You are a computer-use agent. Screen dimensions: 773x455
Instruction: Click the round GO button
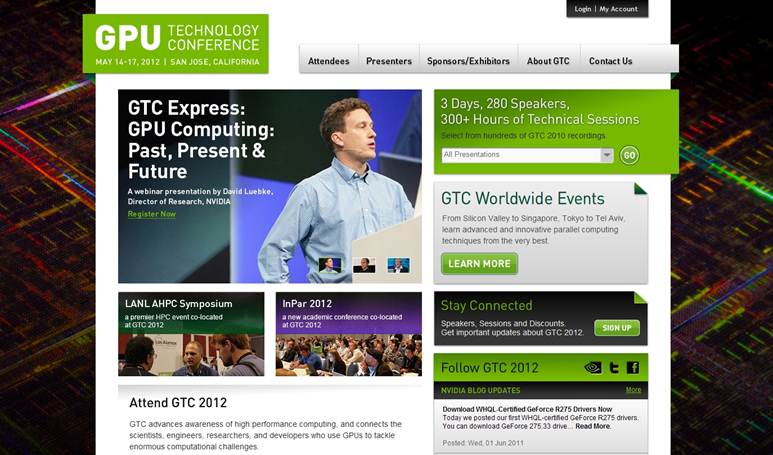click(x=629, y=155)
